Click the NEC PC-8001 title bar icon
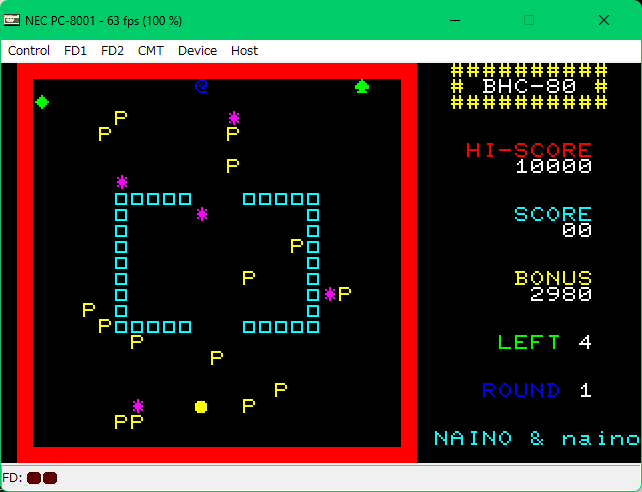Viewport: 642px width, 492px height. 13,19
